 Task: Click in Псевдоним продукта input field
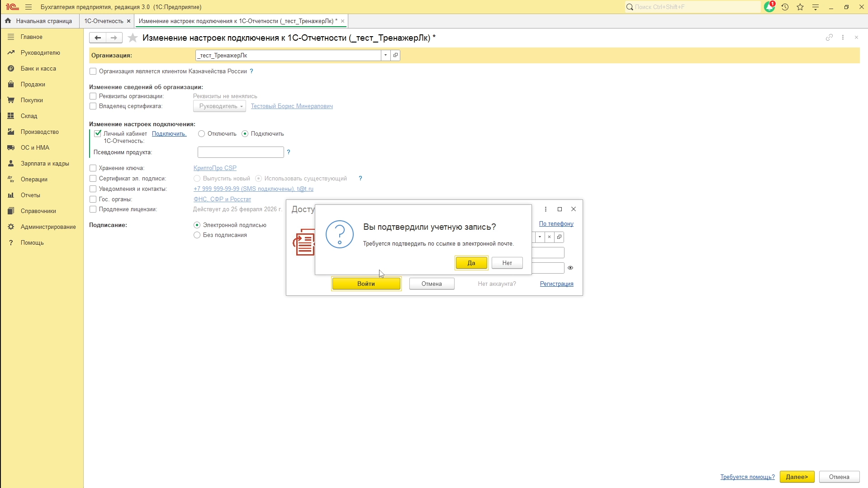click(x=241, y=152)
